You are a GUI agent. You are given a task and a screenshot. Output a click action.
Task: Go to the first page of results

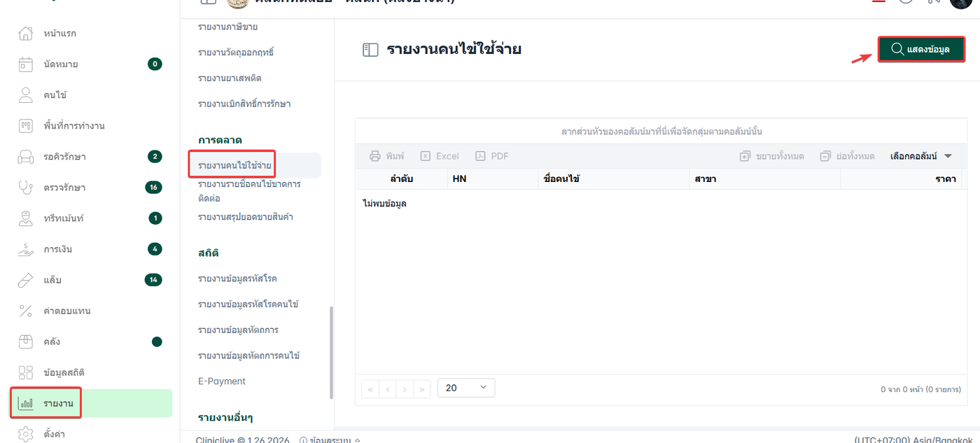click(370, 388)
